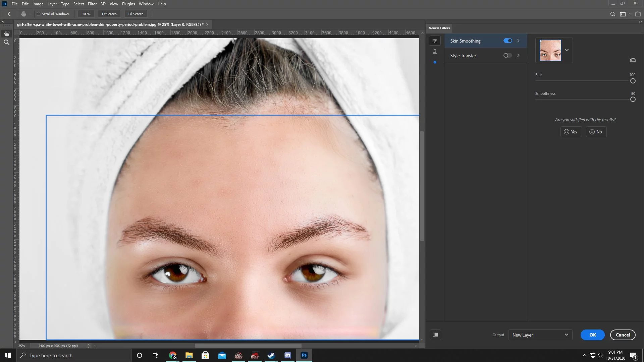Click the share image icon
The width and height of the screenshot is (644, 362).
pos(638,14)
